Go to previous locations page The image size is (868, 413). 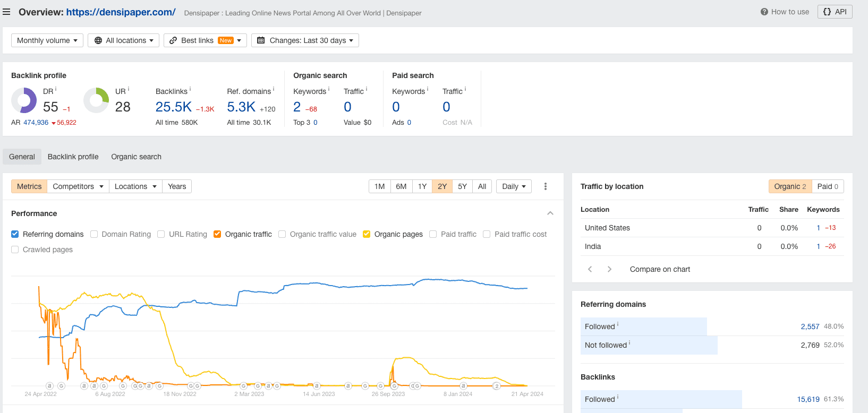(x=590, y=269)
